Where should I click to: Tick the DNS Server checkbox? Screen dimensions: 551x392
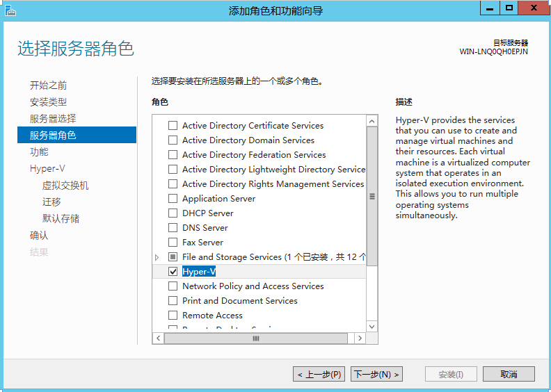pos(173,228)
